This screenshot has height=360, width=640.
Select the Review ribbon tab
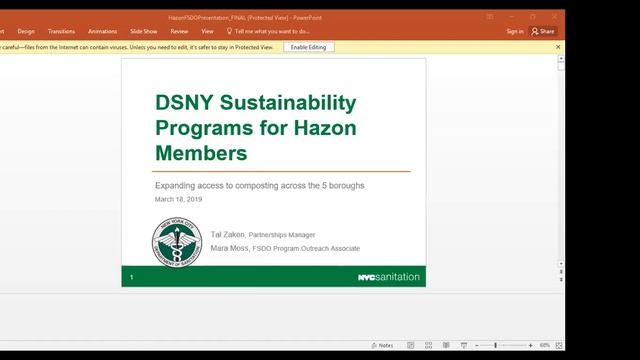(179, 31)
